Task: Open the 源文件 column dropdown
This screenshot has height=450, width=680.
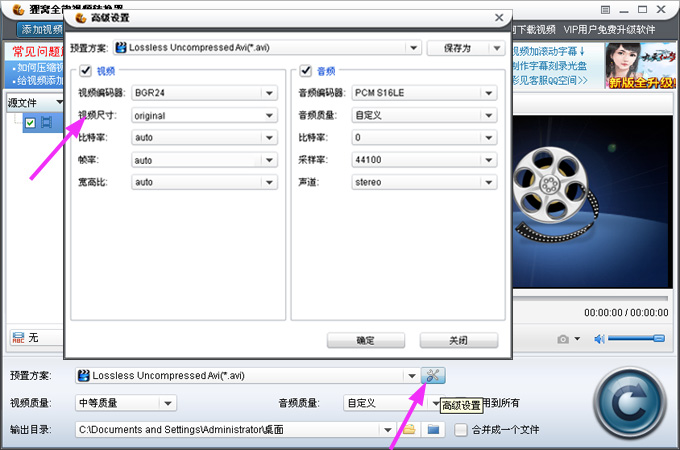Action: pos(59,102)
